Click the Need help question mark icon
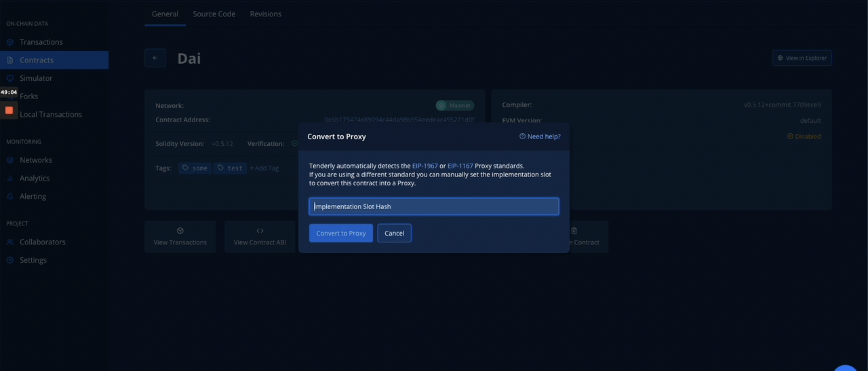Viewport: 868px width, 371px height. pyautogui.click(x=522, y=136)
